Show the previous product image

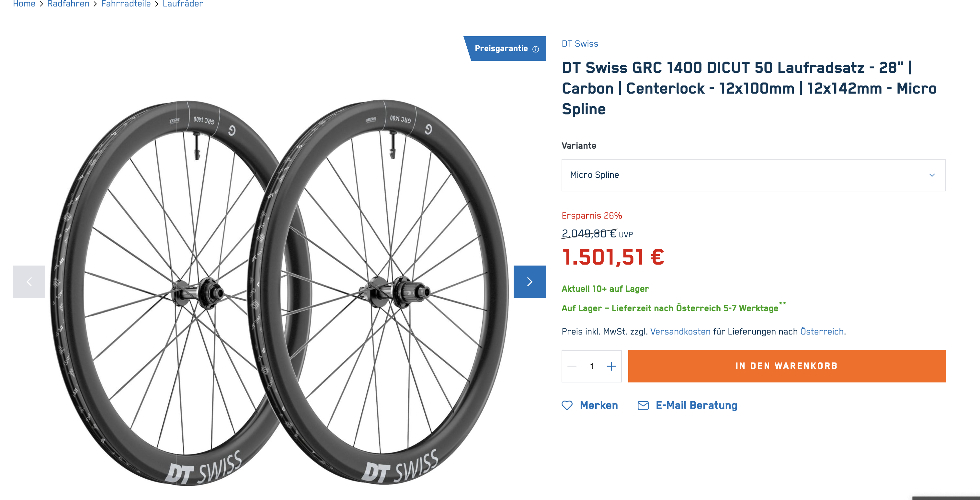pos(29,282)
